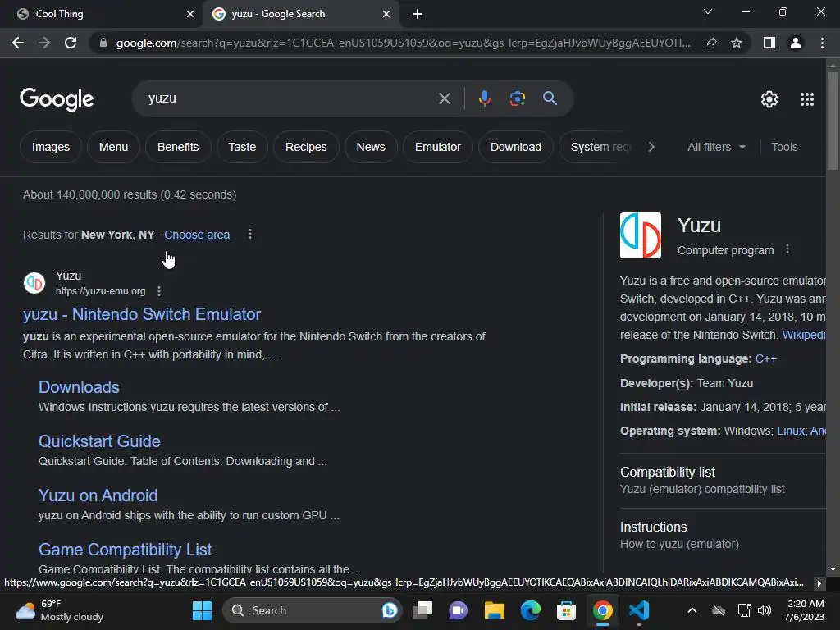Click the Yuzu favicon beside yuzu-emu.org result
The height and width of the screenshot is (630, 840).
34,283
